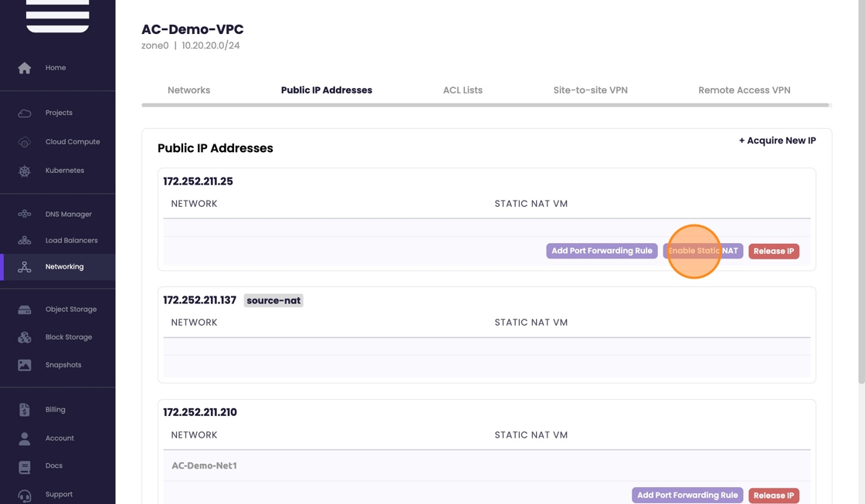Release IP 172.252.211.25

click(x=773, y=251)
